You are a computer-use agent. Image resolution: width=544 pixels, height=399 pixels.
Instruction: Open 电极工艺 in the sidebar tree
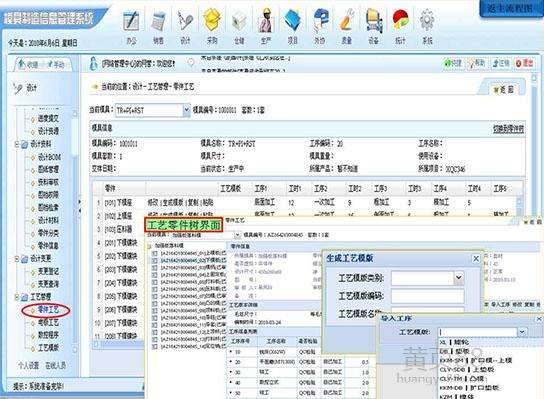pos(48,323)
